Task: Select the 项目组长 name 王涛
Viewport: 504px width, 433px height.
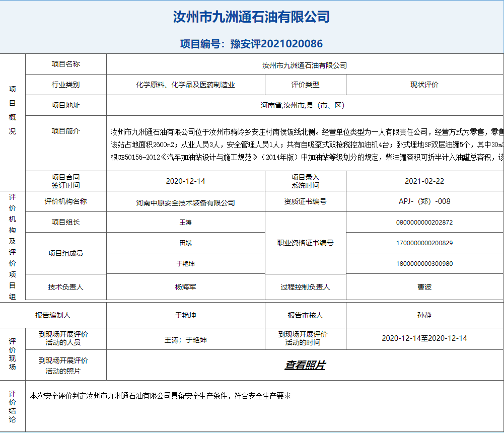Action: tap(185, 222)
